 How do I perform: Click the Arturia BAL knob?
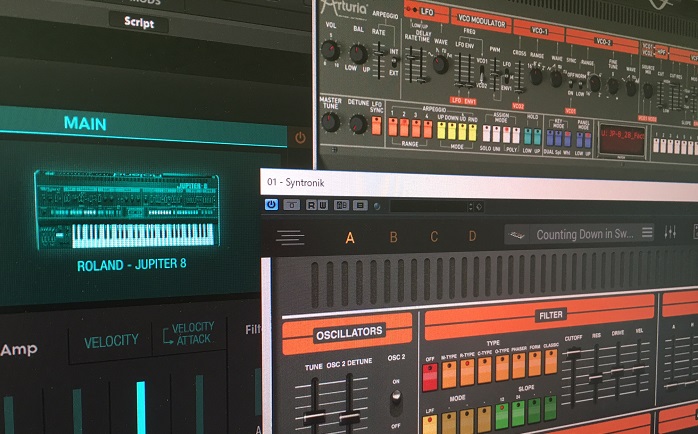[x=358, y=53]
